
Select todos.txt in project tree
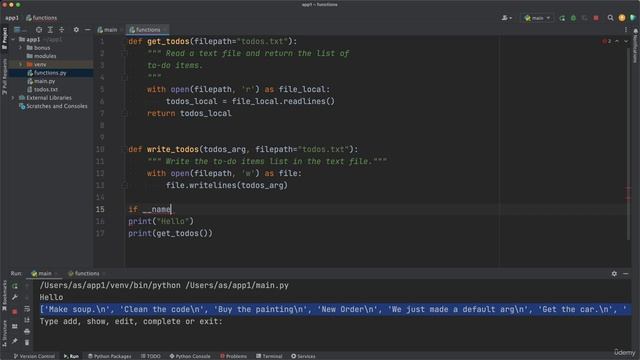42,89
